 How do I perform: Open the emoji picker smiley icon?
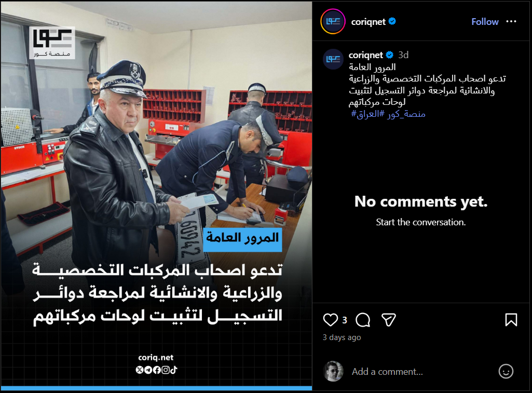tap(506, 371)
